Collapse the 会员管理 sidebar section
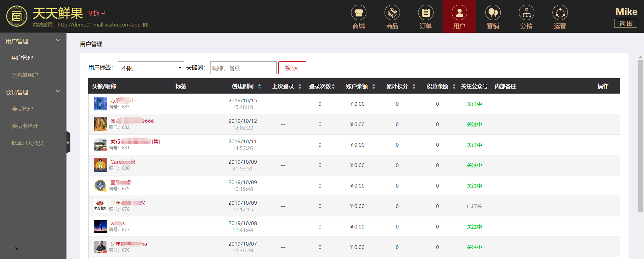This screenshot has height=259, width=644. coord(58,92)
